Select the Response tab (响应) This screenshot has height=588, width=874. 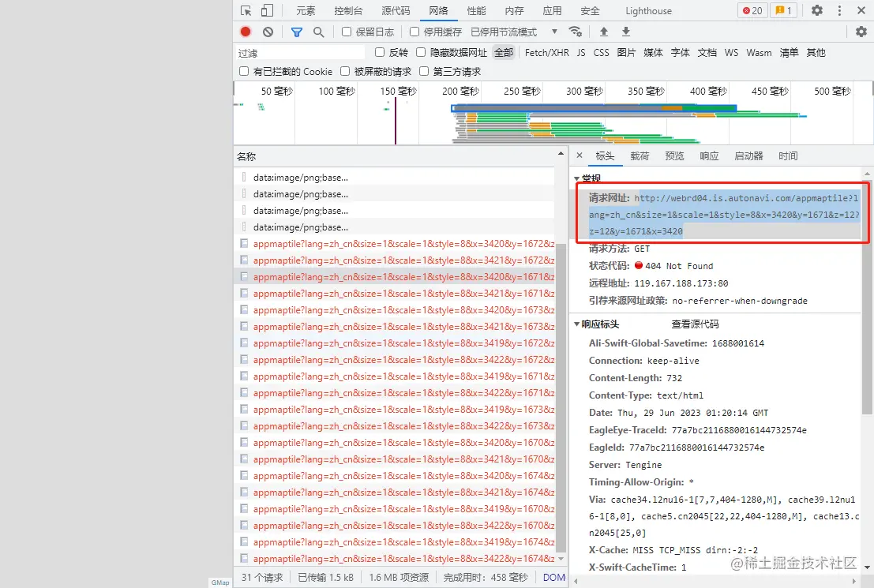(710, 156)
